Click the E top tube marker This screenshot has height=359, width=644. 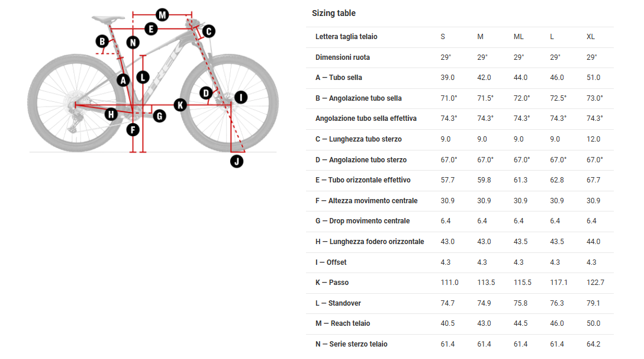150,28
